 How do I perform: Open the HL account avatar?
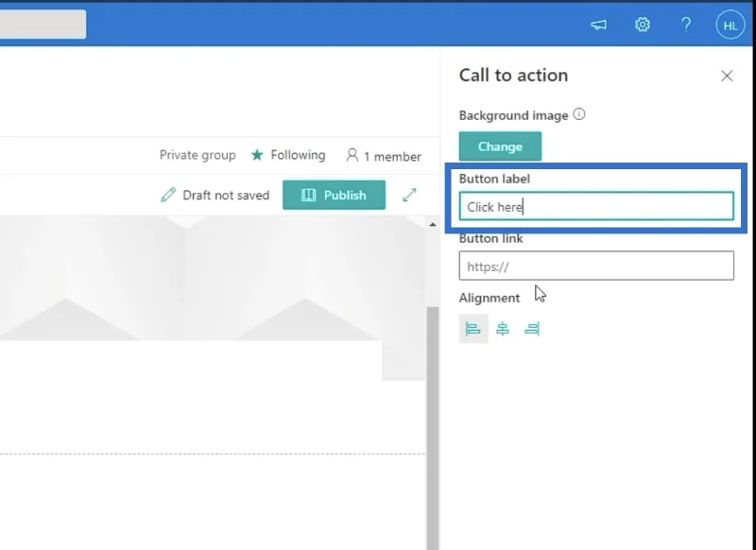(x=730, y=25)
